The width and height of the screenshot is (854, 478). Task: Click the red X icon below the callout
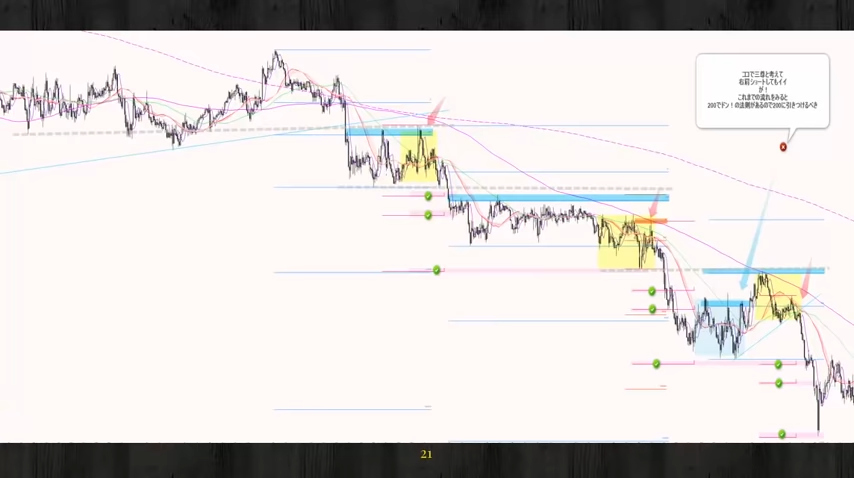(783, 147)
